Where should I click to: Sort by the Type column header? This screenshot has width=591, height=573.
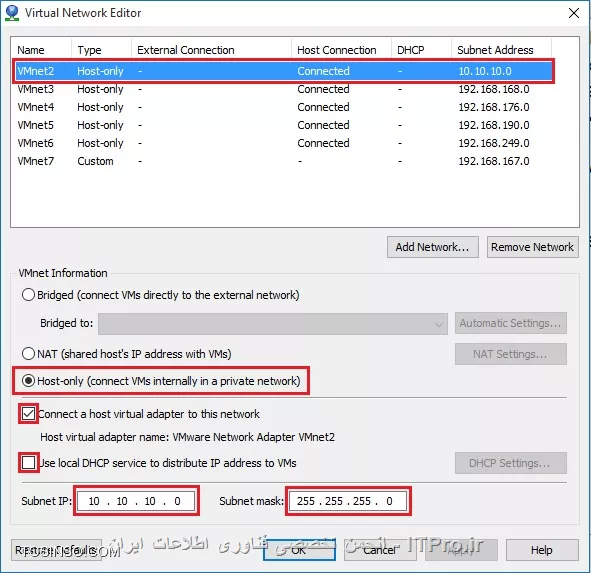pyautogui.click(x=101, y=50)
